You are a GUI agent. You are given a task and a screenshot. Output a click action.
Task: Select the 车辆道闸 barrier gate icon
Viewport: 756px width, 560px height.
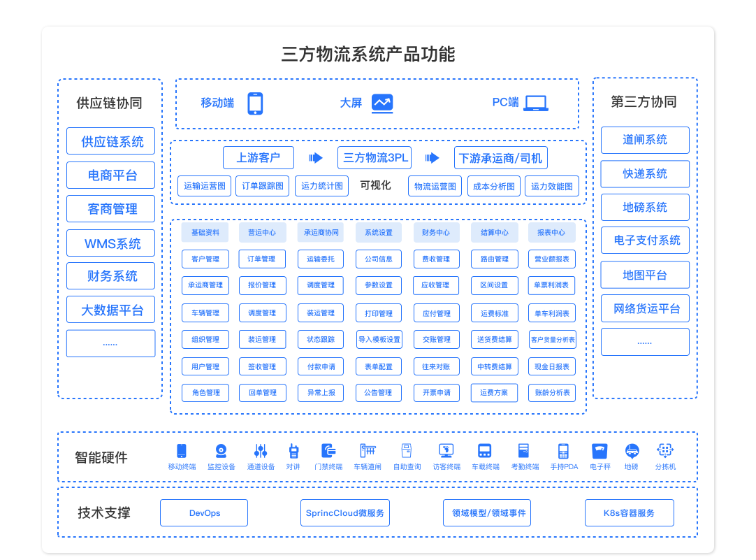pos(368,450)
